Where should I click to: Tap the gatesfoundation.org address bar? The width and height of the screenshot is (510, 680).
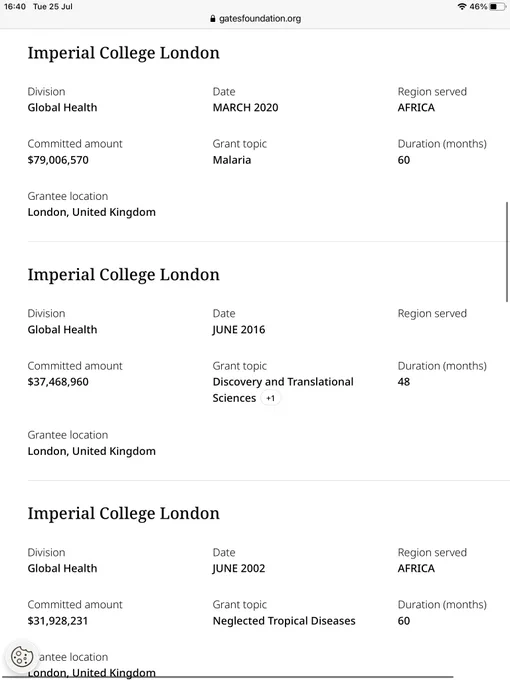click(x=255, y=19)
